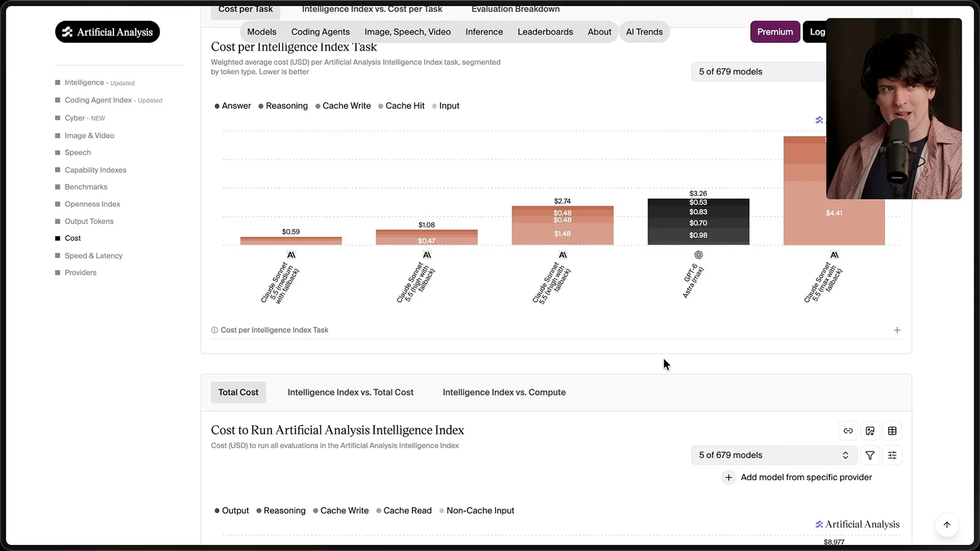
Task: Click the $2.74 Claude Sonnet bar
Action: click(562, 225)
